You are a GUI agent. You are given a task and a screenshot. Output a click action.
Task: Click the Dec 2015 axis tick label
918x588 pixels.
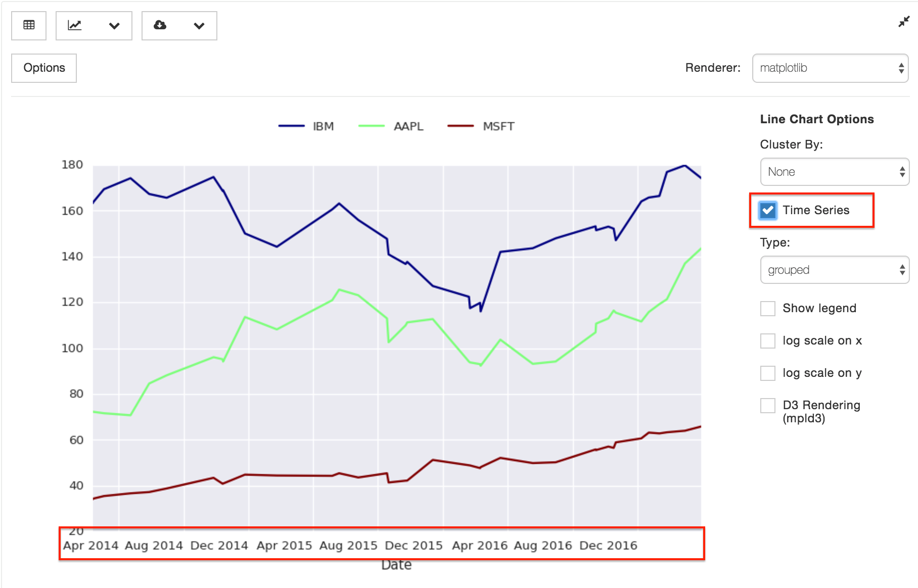coord(414,546)
